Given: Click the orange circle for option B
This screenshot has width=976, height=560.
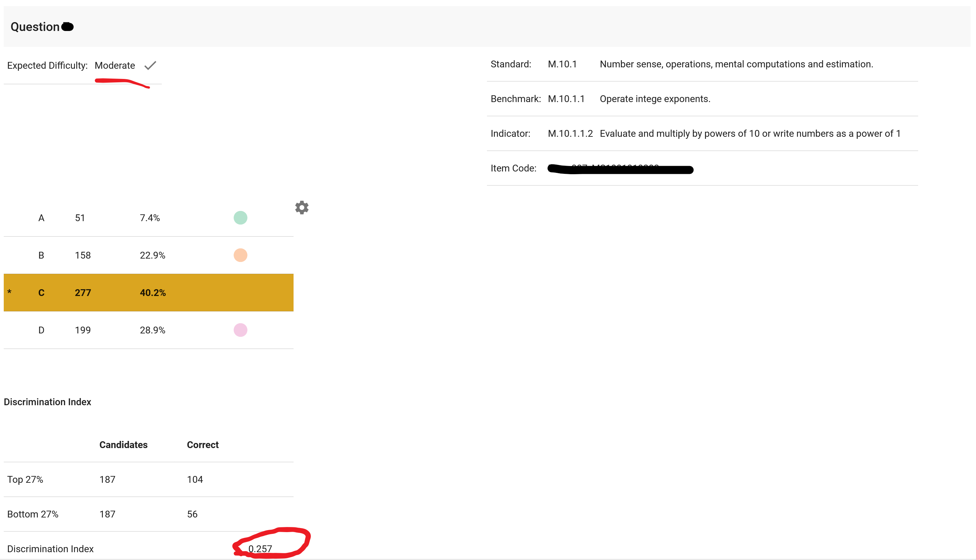Looking at the screenshot, I should tap(240, 255).
